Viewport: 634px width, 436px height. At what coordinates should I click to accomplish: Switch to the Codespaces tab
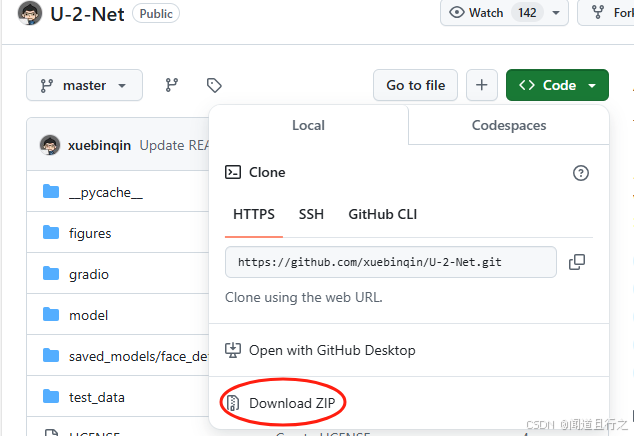pyautogui.click(x=509, y=125)
